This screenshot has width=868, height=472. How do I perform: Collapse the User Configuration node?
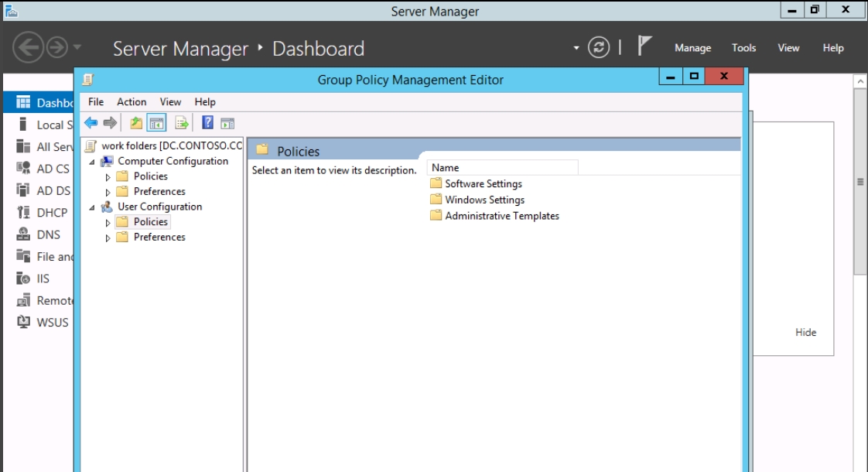pyautogui.click(x=93, y=207)
